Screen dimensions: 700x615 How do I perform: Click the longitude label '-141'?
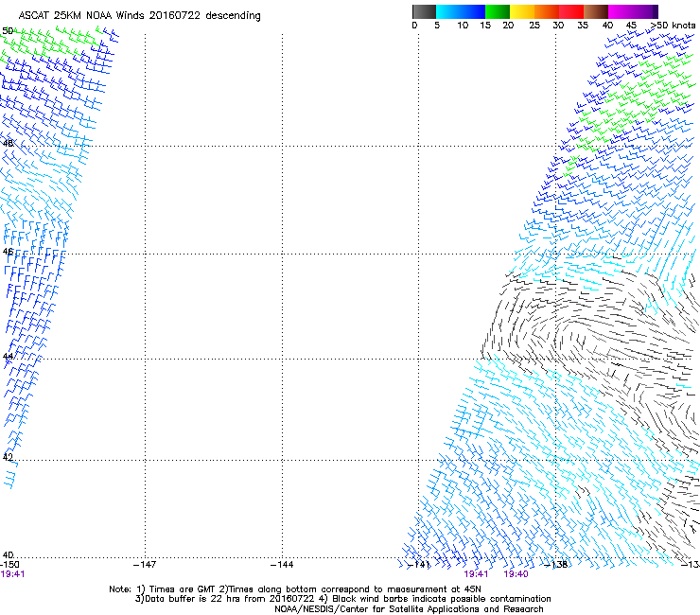[419, 565]
